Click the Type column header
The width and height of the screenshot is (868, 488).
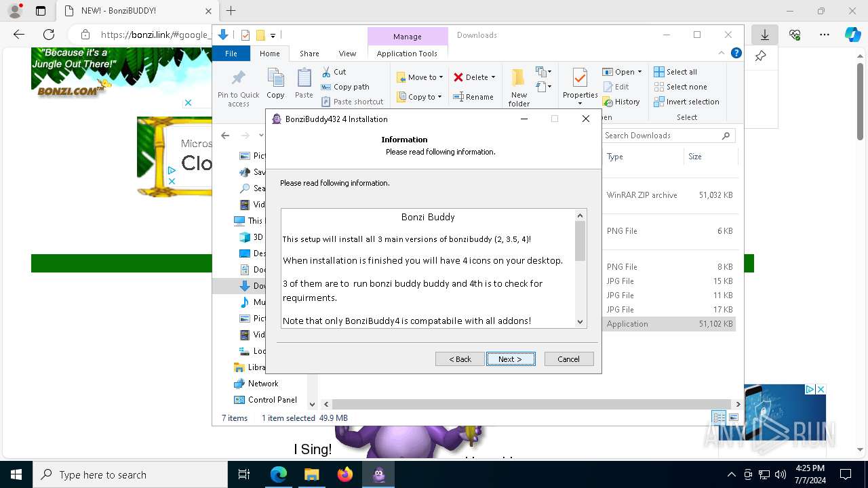(642, 157)
